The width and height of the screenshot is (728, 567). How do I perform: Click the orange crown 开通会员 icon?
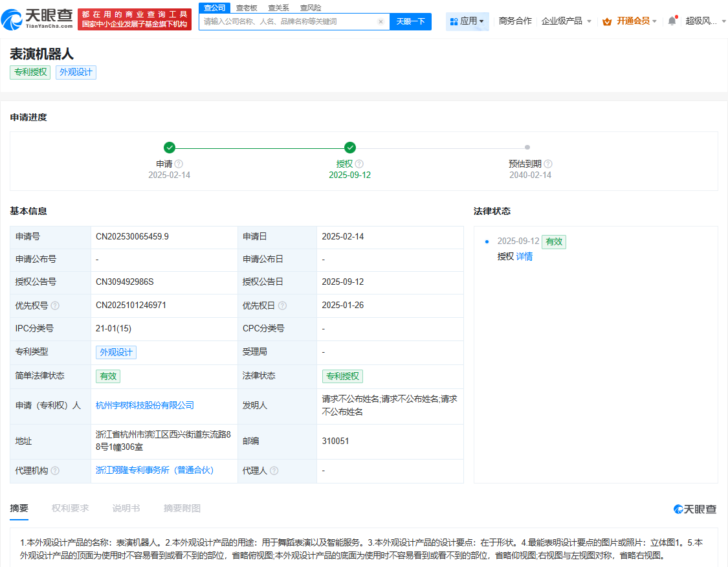(x=607, y=21)
